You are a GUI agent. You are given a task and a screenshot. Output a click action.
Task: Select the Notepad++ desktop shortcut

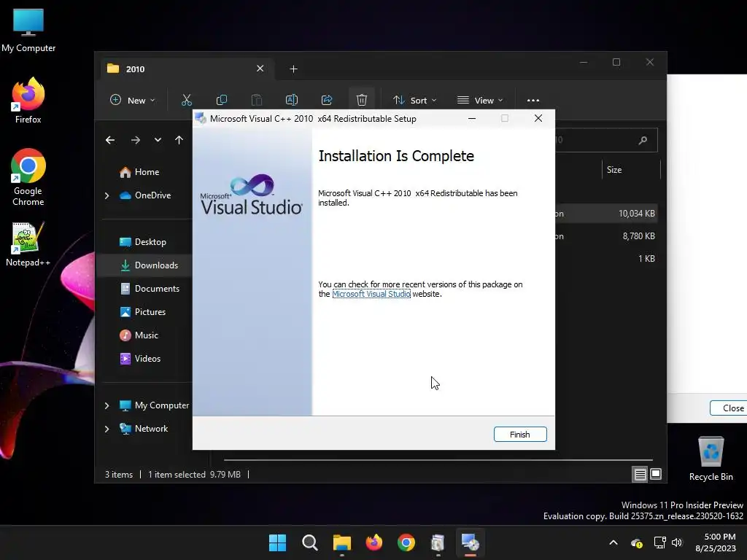28,244
